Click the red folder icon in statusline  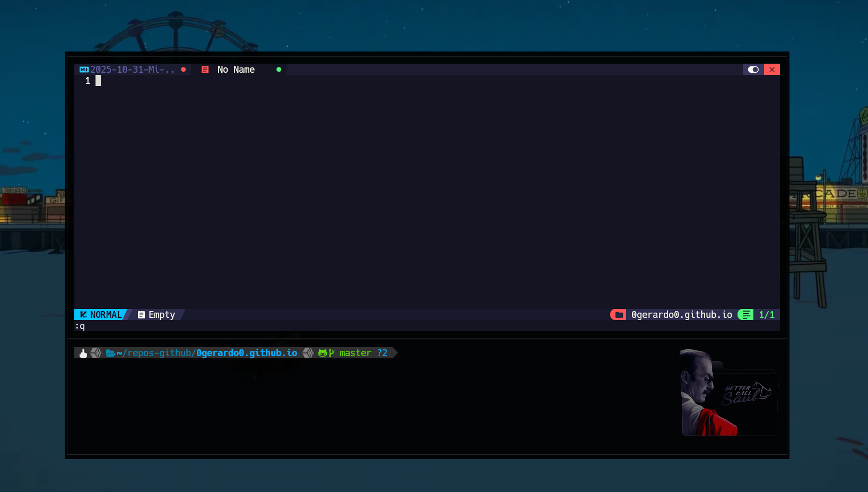pyautogui.click(x=618, y=315)
